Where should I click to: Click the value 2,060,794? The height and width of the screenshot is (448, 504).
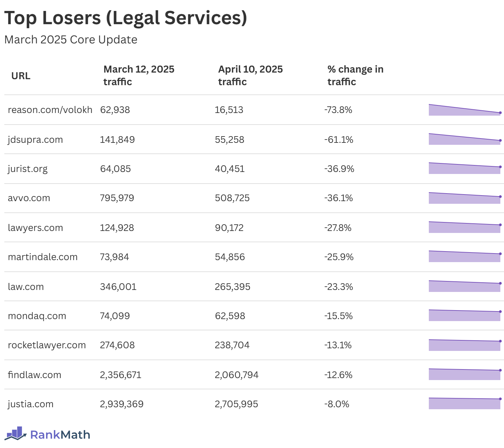236,375
